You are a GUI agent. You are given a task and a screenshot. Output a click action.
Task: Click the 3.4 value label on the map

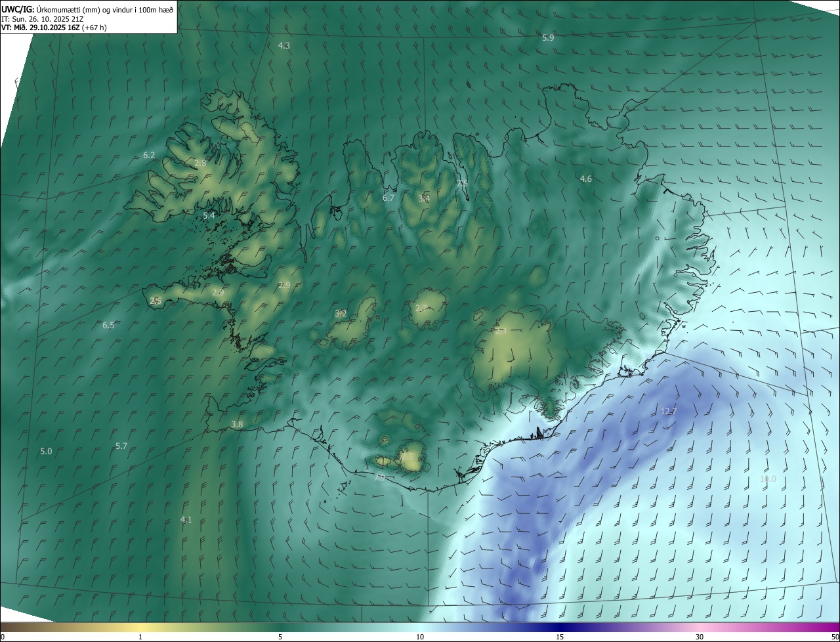click(424, 198)
